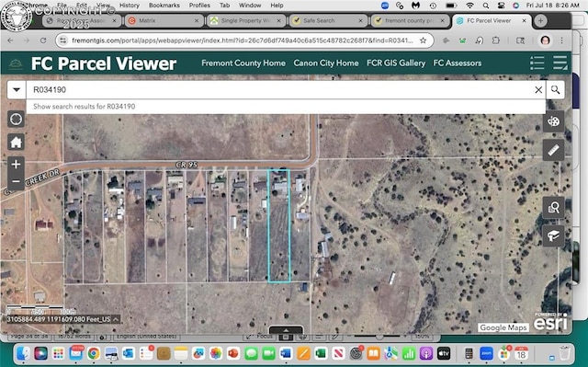Open the layer list widget in header
The height and width of the screenshot is (367, 588).
[x=560, y=63]
